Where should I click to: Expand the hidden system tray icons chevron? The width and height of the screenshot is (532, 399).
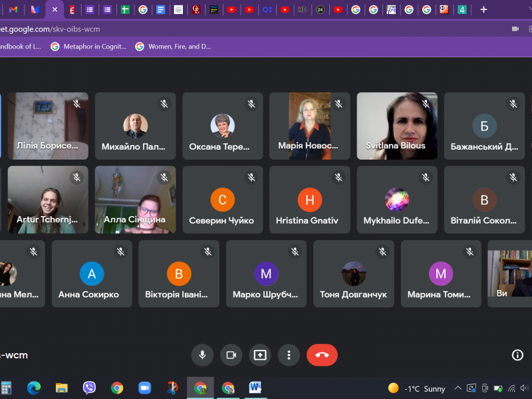pyautogui.click(x=458, y=388)
